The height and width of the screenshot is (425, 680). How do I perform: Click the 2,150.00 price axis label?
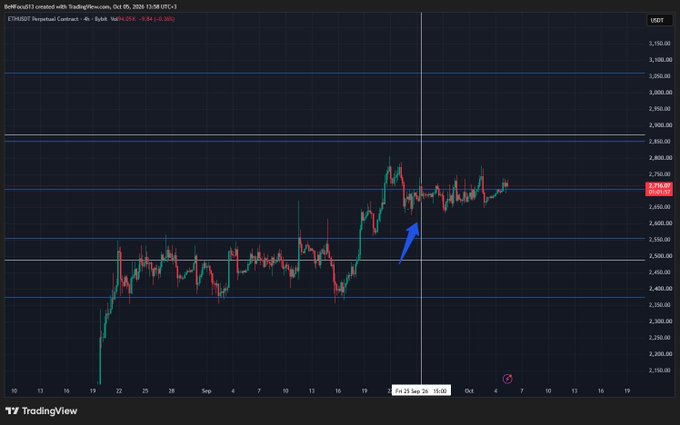[x=659, y=370]
